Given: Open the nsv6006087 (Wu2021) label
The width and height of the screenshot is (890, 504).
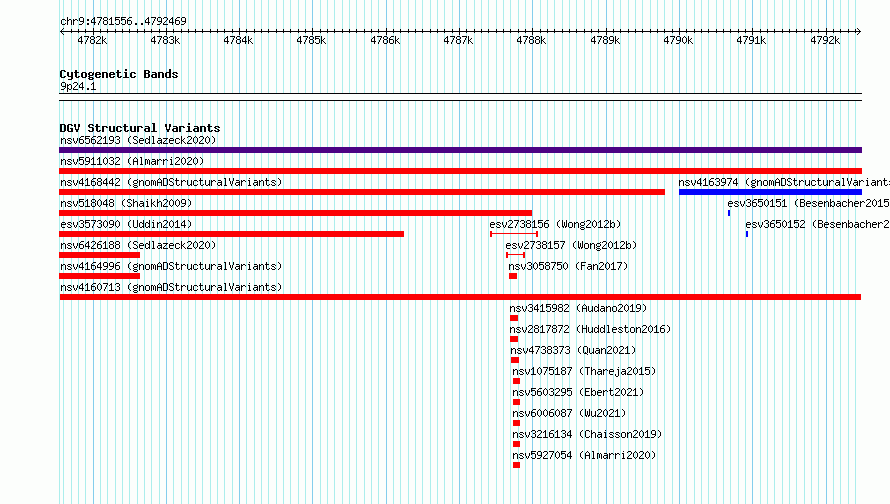Looking at the screenshot, I should point(569,413).
